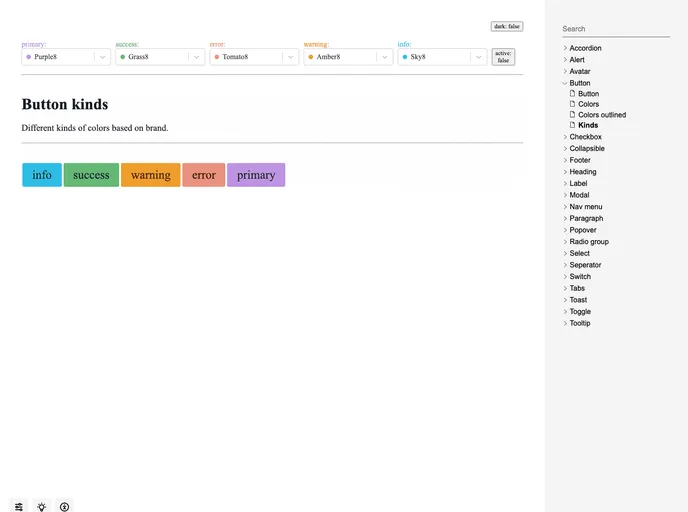Click the blue info button
This screenshot has height=512, width=688.
pyautogui.click(x=42, y=175)
